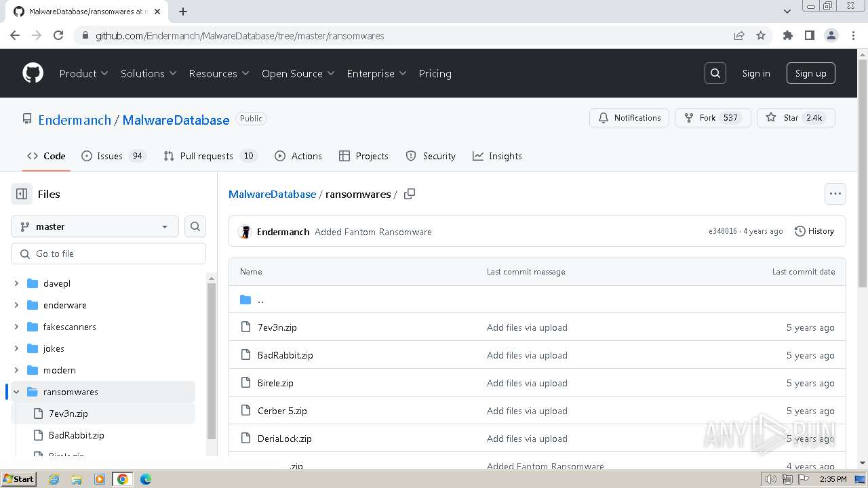
Task: Click the Endermanch avatar in commit row
Action: 245,232
